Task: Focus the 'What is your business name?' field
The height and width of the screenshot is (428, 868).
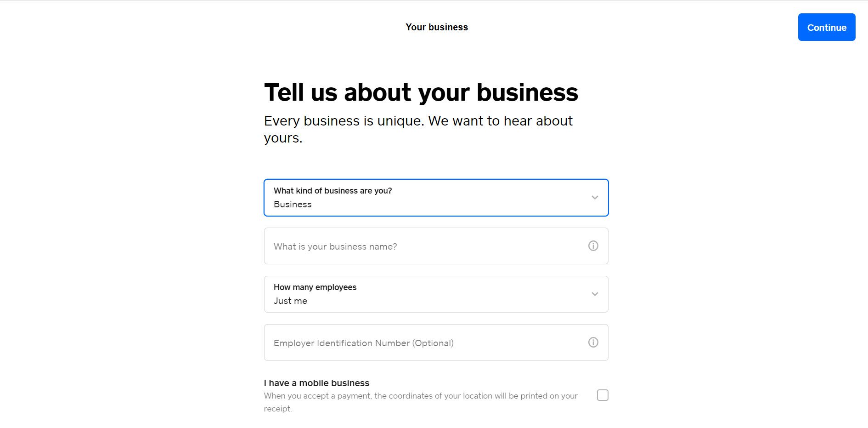Action: 436,246
